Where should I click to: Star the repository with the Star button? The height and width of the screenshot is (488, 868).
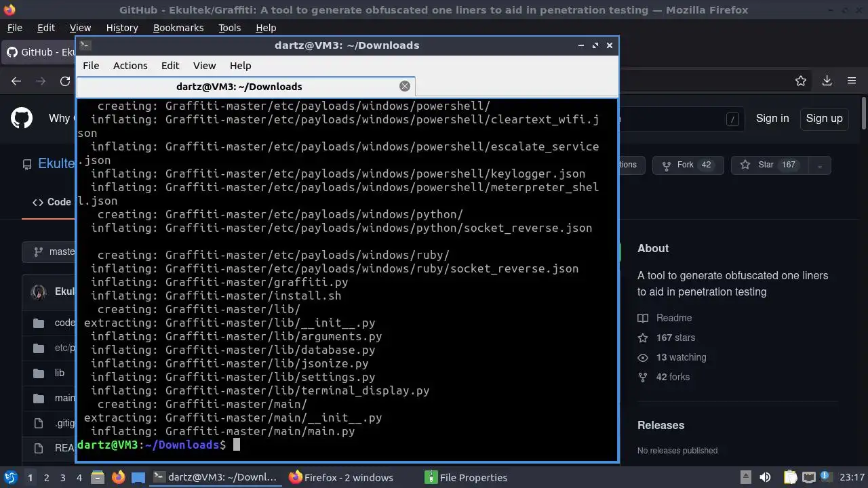coord(770,165)
